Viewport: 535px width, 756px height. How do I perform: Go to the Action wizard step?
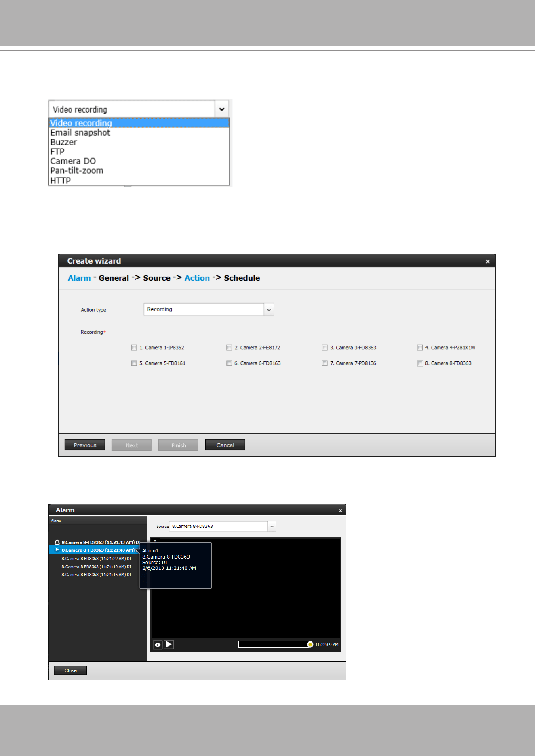pyautogui.click(x=197, y=278)
